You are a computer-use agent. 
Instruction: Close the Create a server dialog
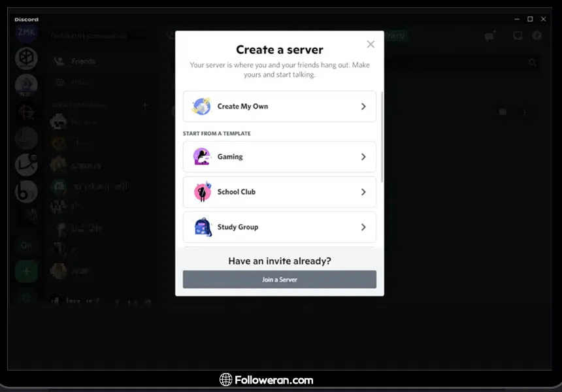(x=371, y=44)
